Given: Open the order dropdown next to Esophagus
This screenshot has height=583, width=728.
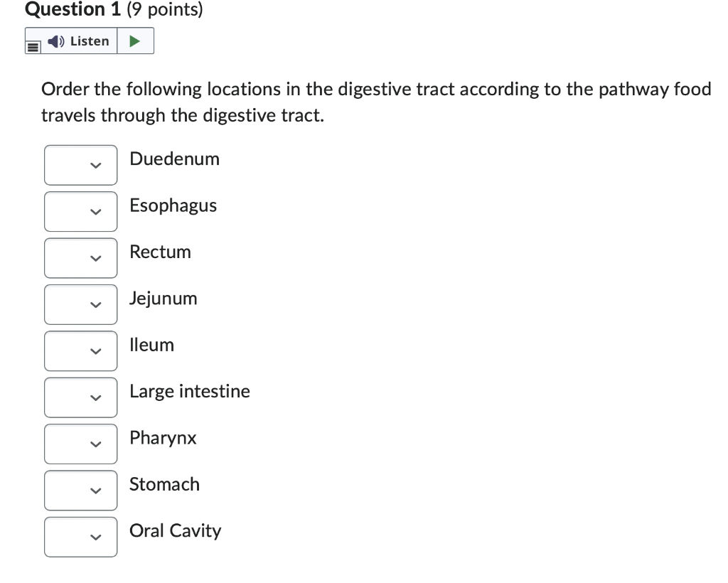Looking at the screenshot, I should pos(80,211).
